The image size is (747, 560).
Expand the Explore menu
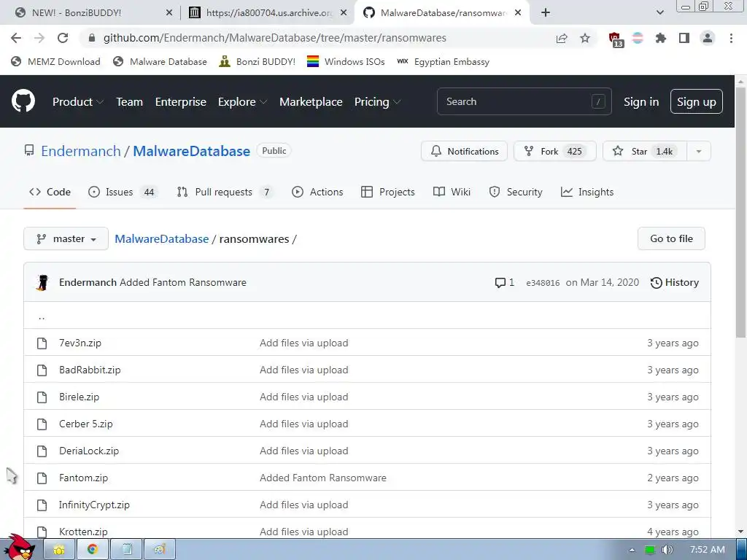(x=242, y=101)
